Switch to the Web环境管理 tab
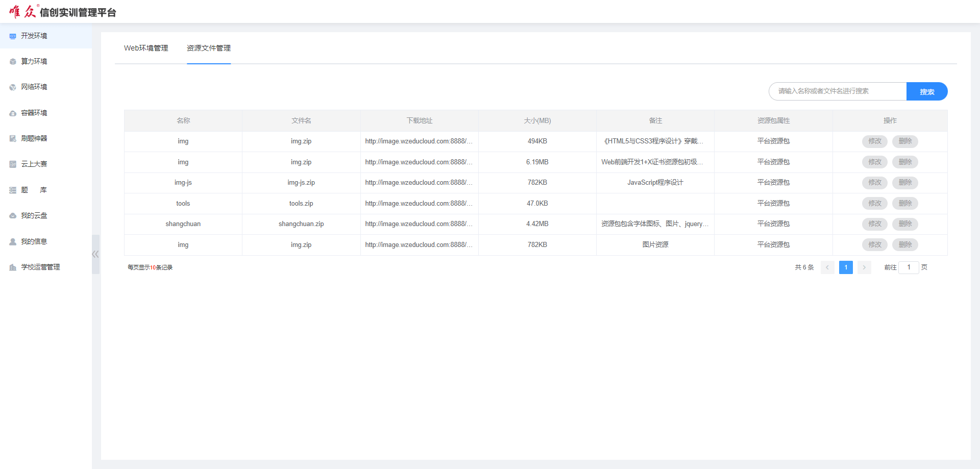 pyautogui.click(x=146, y=48)
